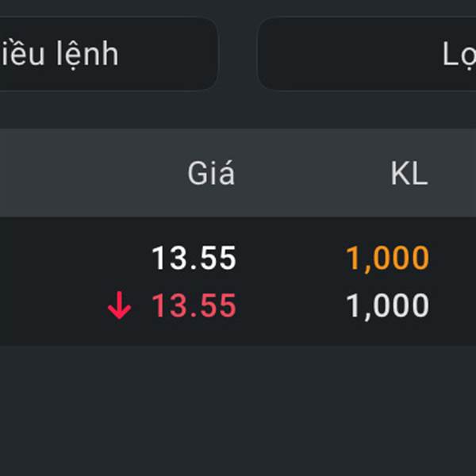This screenshot has height=476, width=476.
Task: Click second row right of white 1,000
Action: coord(456,306)
